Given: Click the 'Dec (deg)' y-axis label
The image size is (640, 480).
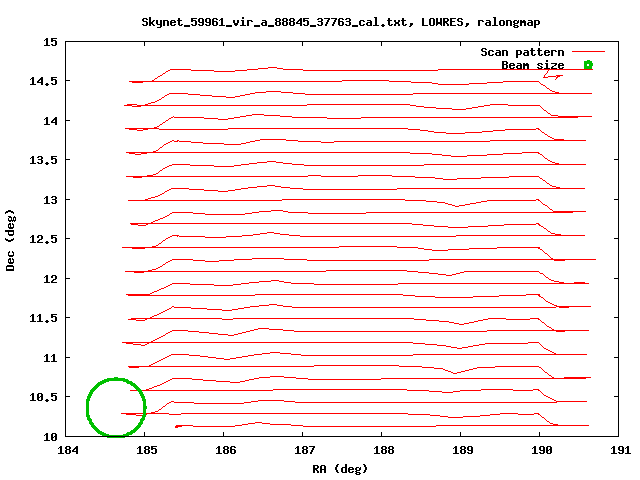Looking at the screenshot, I should [10, 240].
